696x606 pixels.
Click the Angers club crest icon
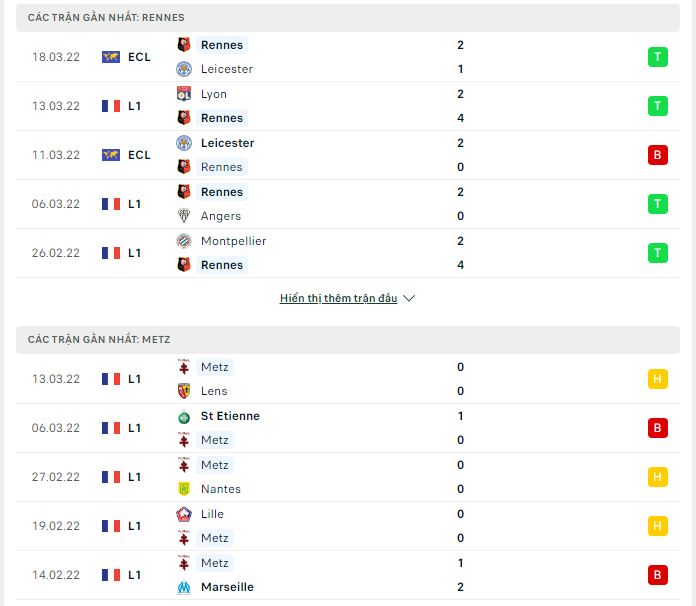coord(184,216)
